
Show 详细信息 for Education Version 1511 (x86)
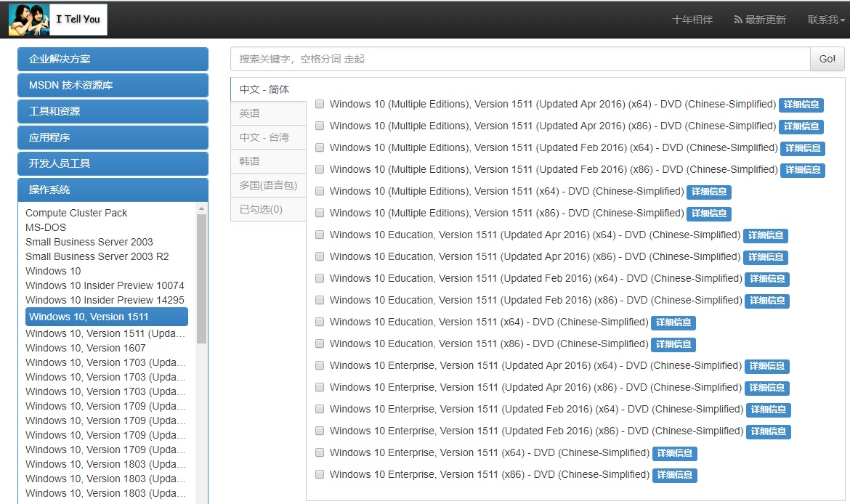pos(673,344)
